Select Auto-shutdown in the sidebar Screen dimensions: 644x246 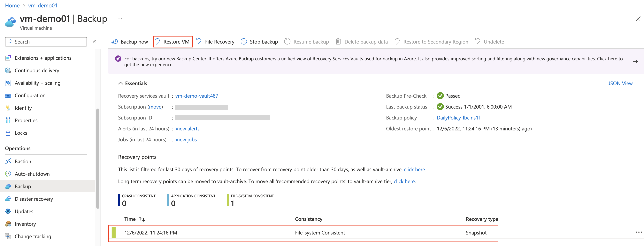[x=32, y=174]
